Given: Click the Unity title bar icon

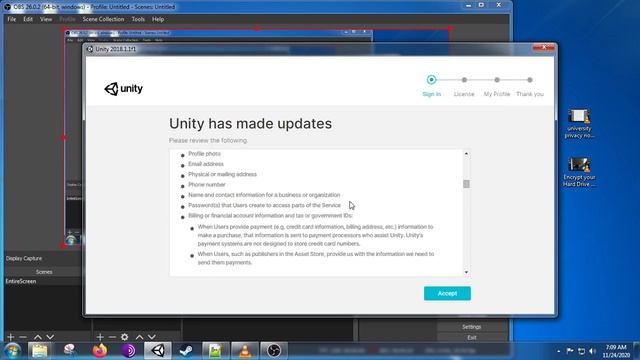Looking at the screenshot, I should point(90,49).
